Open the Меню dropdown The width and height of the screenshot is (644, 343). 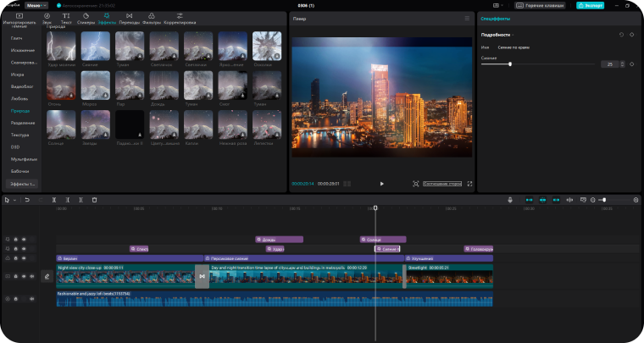(x=36, y=5)
